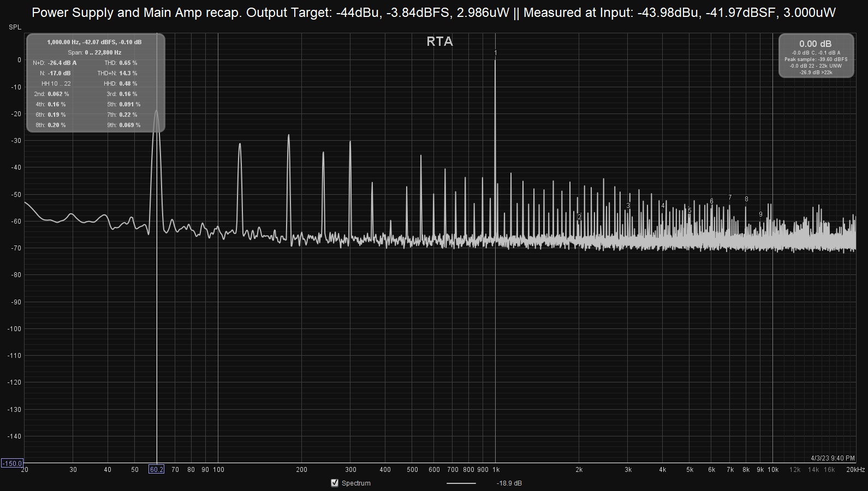
Task: Click the Spectrum trace line sample in legend
Action: pyautogui.click(x=461, y=483)
